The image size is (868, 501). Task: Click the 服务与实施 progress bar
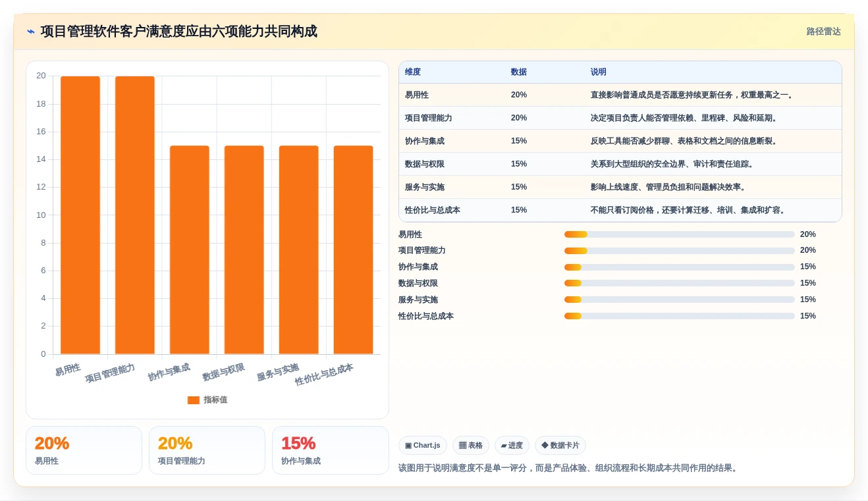pyautogui.click(x=680, y=300)
